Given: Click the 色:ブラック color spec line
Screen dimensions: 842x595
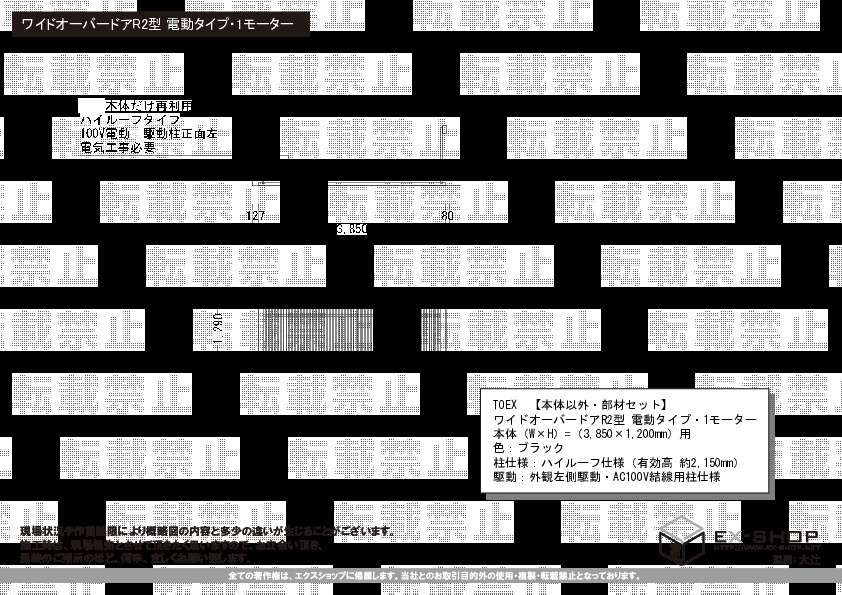Looking at the screenshot, I should pyautogui.click(x=529, y=448).
